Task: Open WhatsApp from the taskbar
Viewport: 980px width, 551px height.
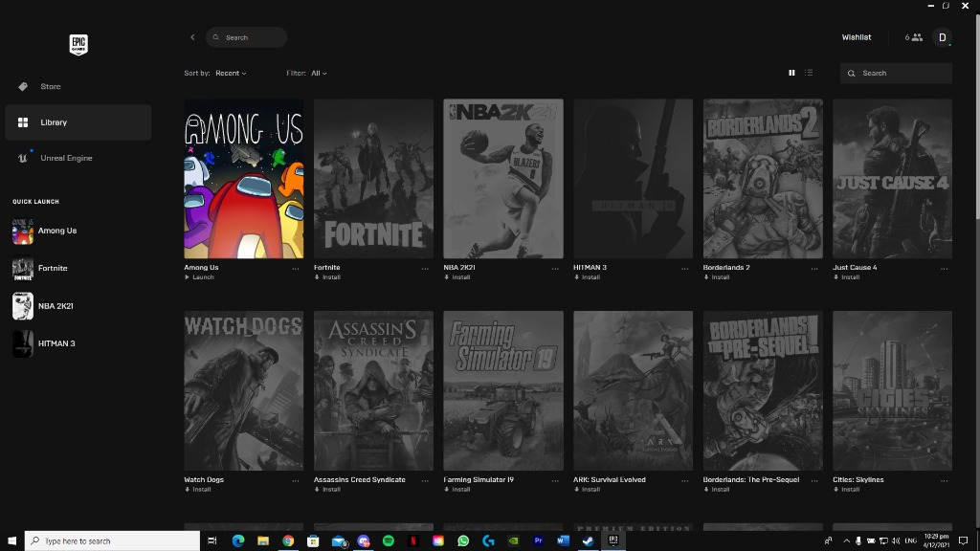Action: point(463,541)
